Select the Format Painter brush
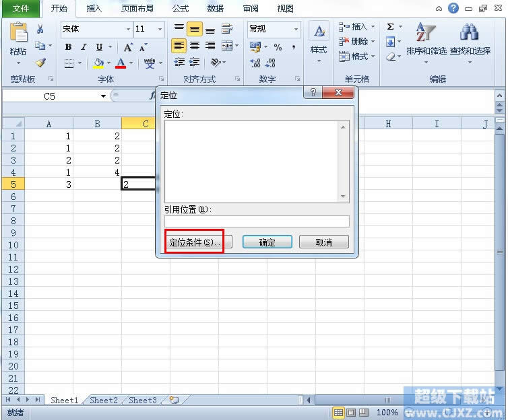 coord(40,62)
